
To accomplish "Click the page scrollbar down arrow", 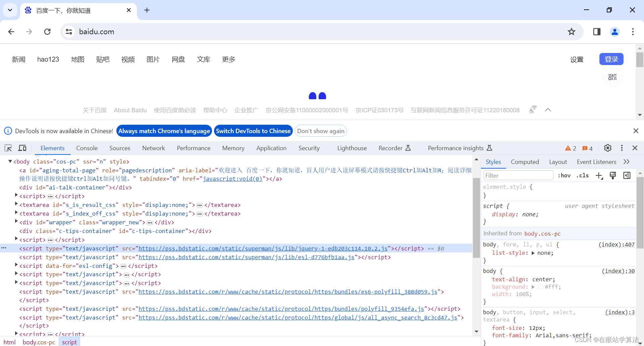I will point(640,115).
